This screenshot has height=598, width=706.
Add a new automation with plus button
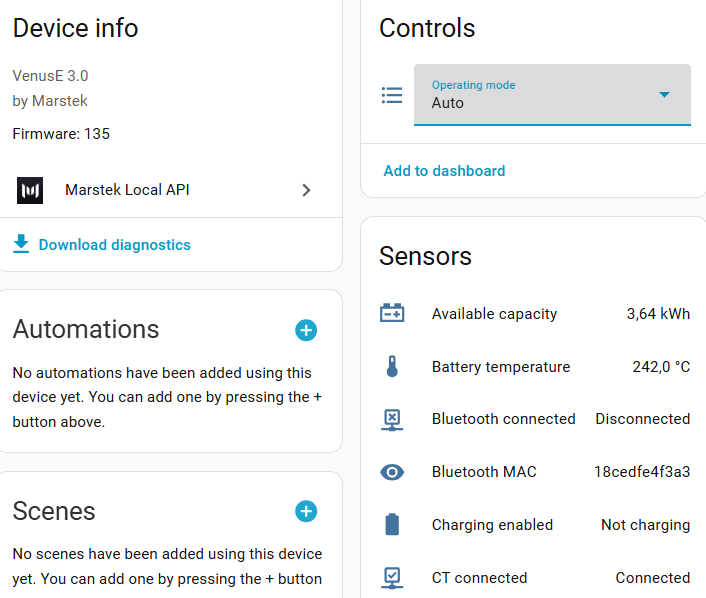point(306,330)
